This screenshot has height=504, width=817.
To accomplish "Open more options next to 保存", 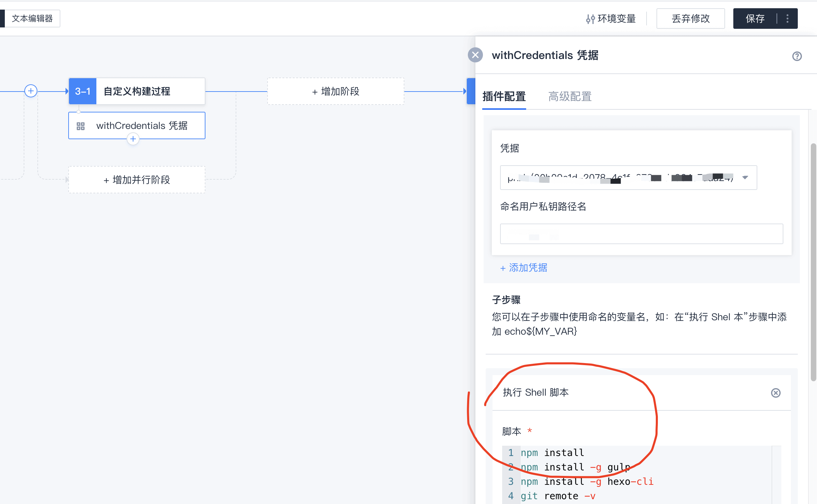I will pyautogui.click(x=787, y=19).
